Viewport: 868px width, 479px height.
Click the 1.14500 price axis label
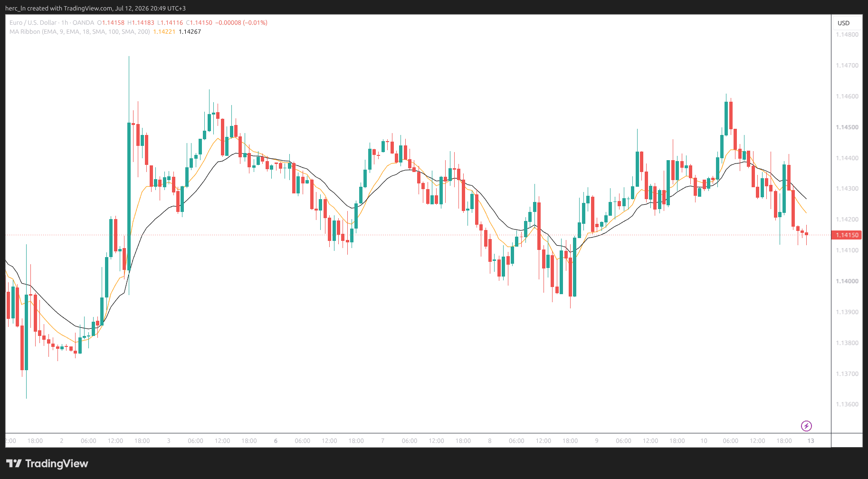point(847,127)
